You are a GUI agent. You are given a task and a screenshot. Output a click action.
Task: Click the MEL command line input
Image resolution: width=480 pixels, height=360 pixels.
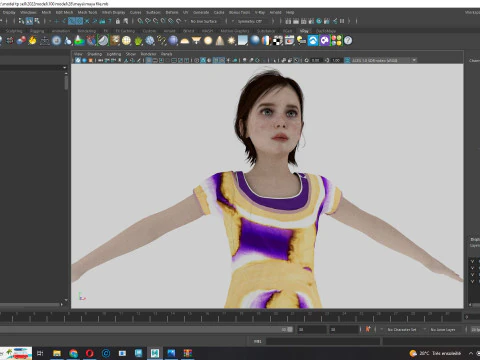pos(323,341)
